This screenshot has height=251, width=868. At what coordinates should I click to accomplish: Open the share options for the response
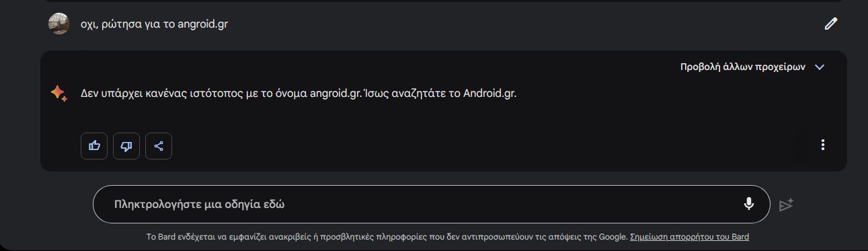(159, 146)
